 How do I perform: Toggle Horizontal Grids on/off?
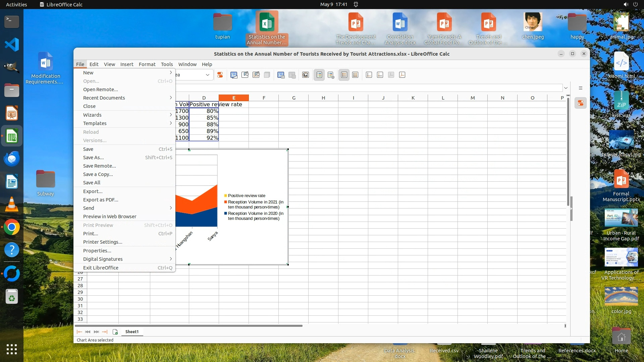click(344, 75)
